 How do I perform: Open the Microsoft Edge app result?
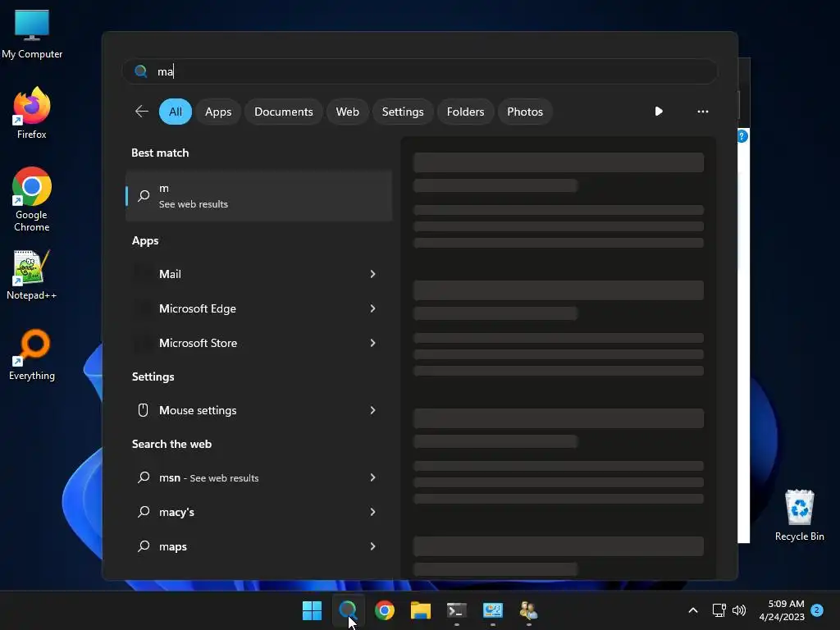[x=258, y=308]
